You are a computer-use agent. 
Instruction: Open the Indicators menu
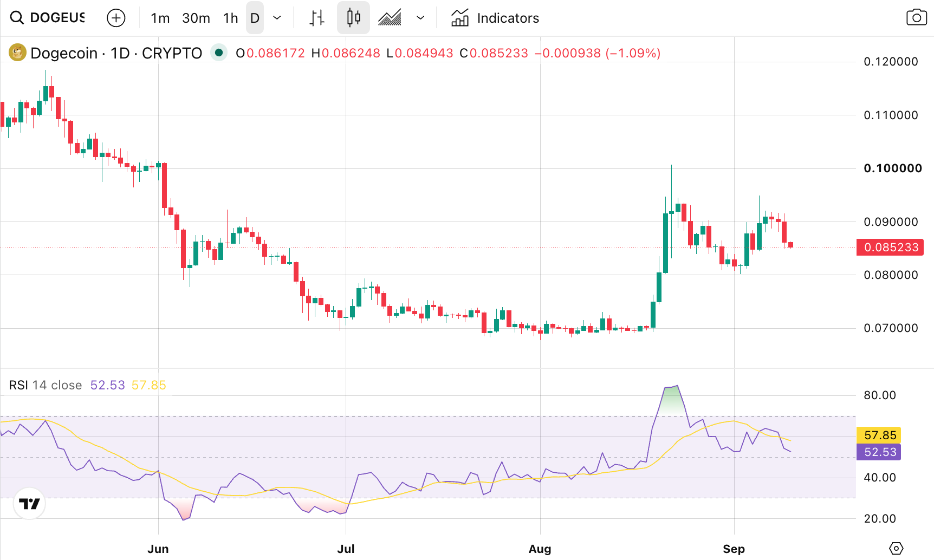[495, 18]
